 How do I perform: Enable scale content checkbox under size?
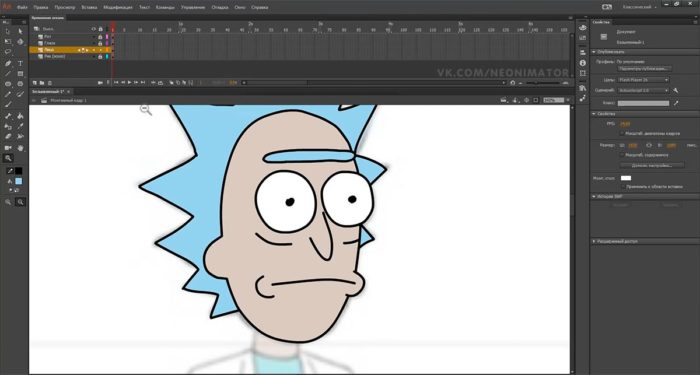[x=622, y=155]
